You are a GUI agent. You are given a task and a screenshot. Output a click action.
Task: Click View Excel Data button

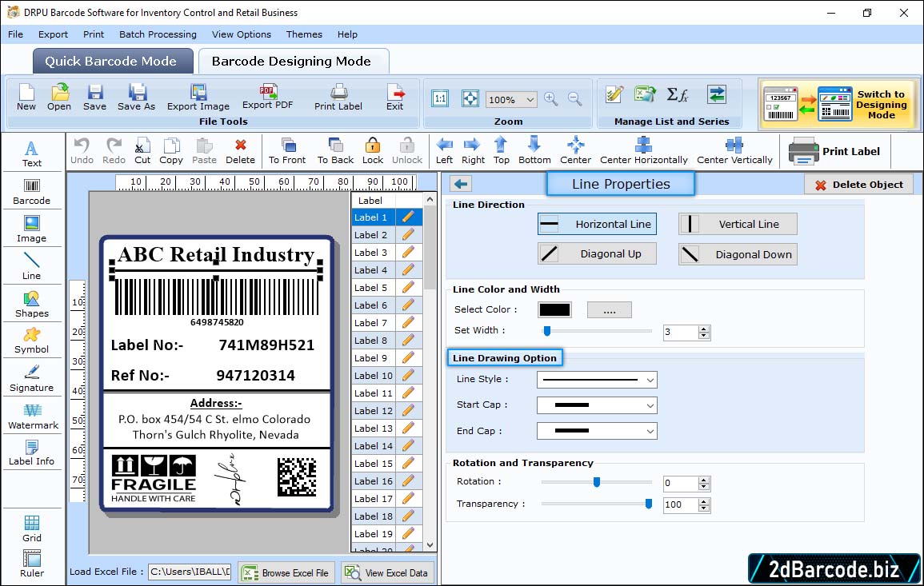tap(388, 572)
